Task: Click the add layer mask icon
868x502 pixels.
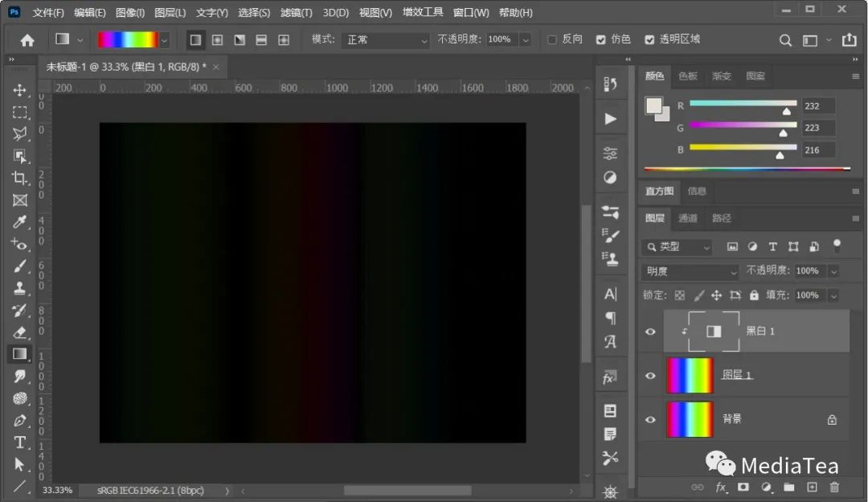Action: pyautogui.click(x=743, y=487)
